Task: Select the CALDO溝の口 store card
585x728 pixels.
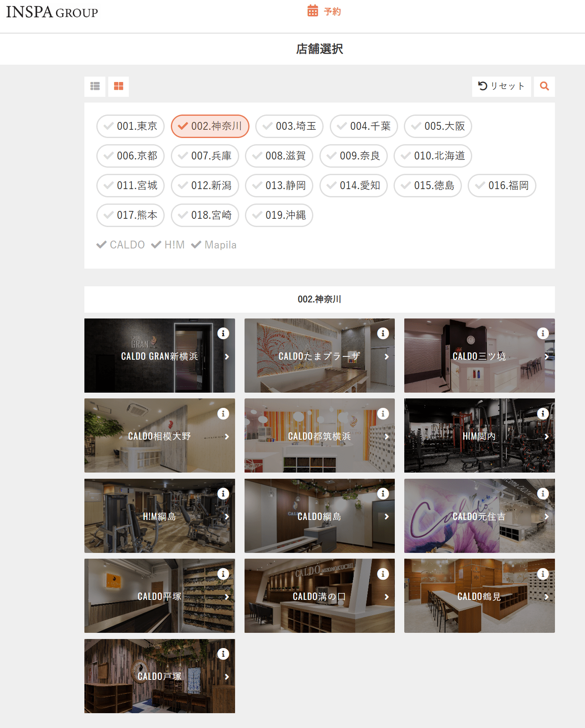Action: [319, 596]
